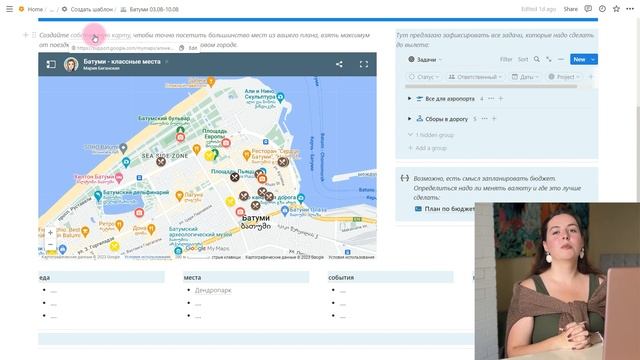Zoom out on the map with minus
This screenshot has width=640, height=360.
pos(50,244)
